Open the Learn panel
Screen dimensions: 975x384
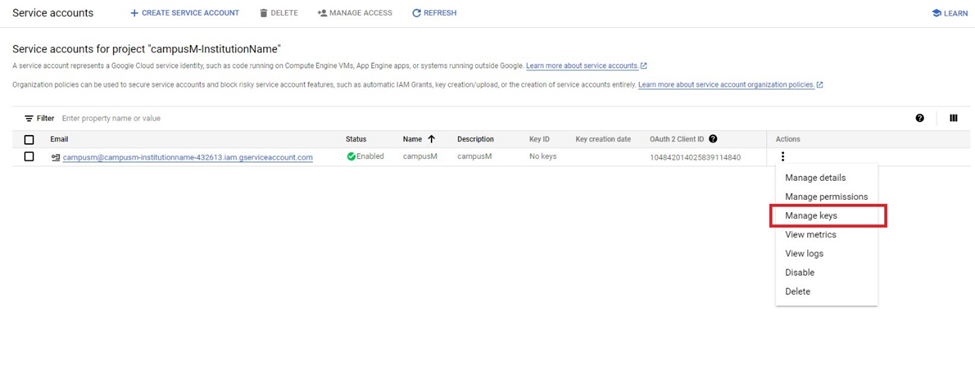click(x=950, y=13)
